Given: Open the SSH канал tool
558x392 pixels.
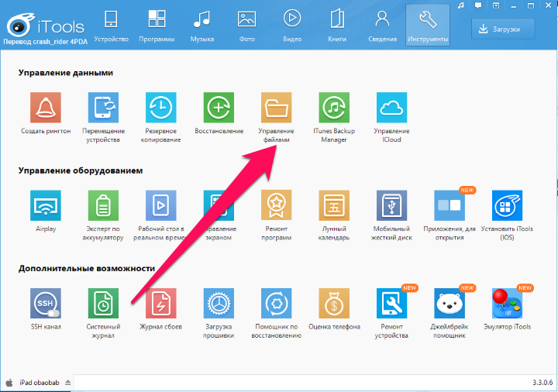Looking at the screenshot, I should click(x=44, y=304).
